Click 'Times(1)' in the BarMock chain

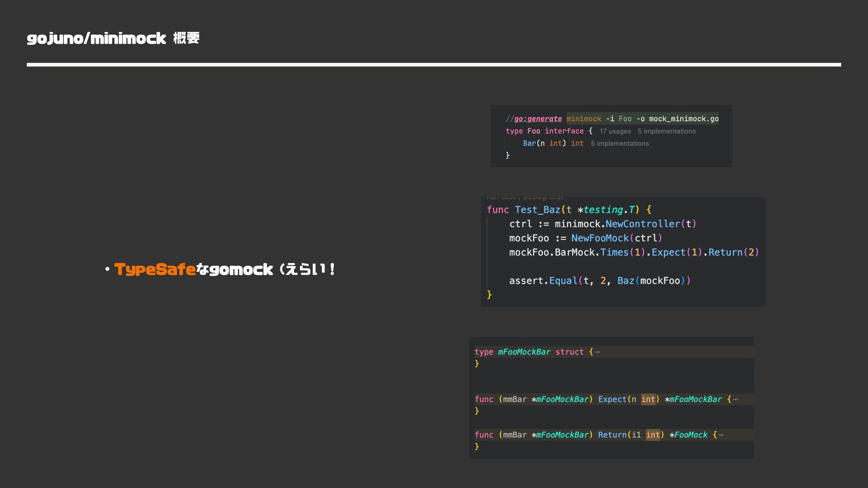tap(623, 252)
